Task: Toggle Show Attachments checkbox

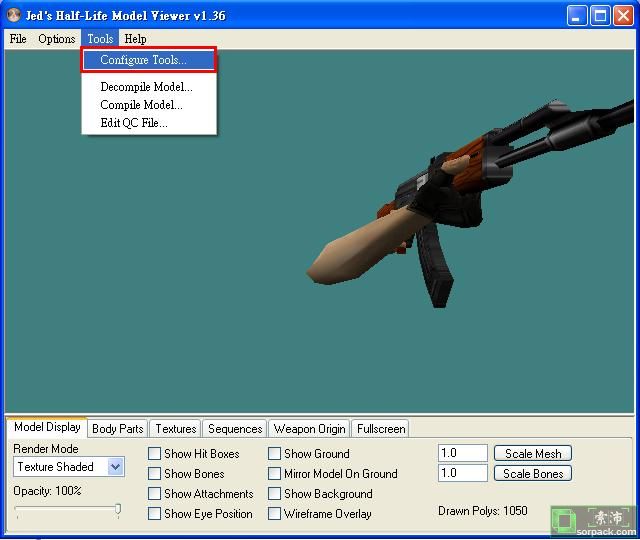Action: tap(154, 493)
